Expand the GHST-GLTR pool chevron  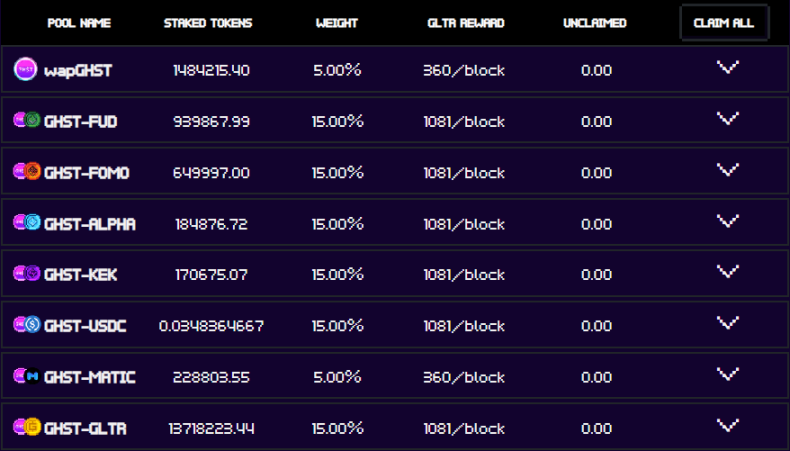[728, 426]
